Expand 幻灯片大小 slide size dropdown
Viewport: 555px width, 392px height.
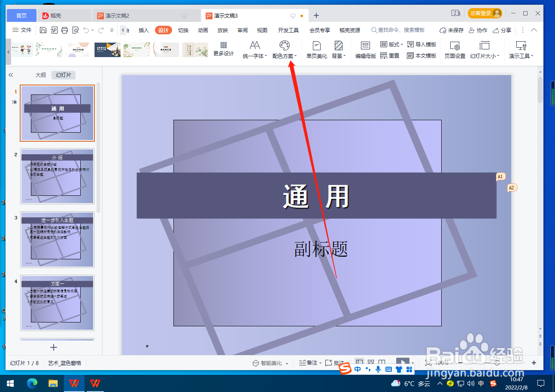point(485,50)
